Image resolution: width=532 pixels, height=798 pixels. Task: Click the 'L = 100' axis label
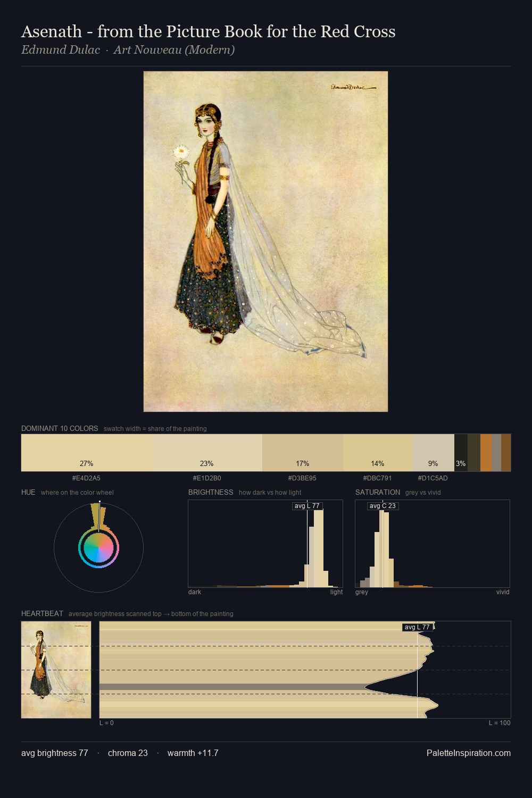[x=500, y=723]
